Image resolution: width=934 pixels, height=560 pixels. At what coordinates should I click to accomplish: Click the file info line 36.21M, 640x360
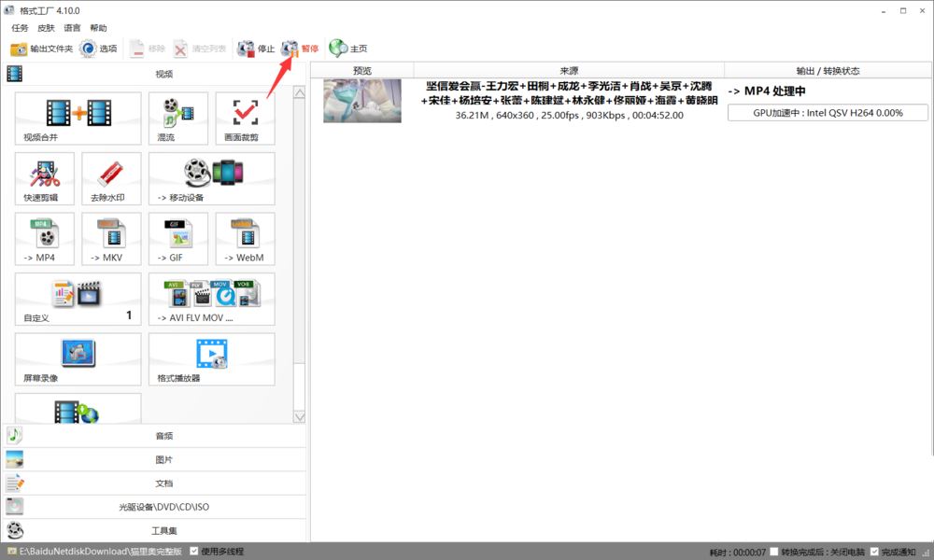569,115
